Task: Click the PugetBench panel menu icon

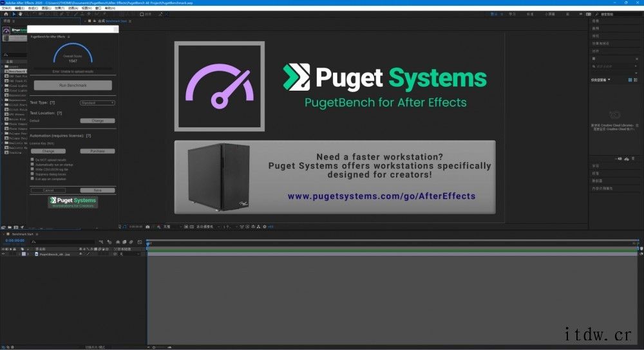Action: (x=69, y=37)
